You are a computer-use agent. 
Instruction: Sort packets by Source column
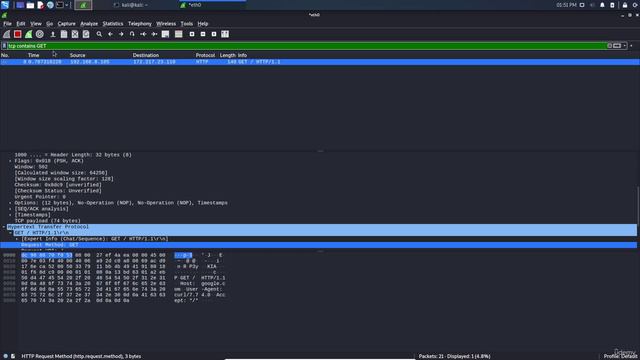click(78, 55)
